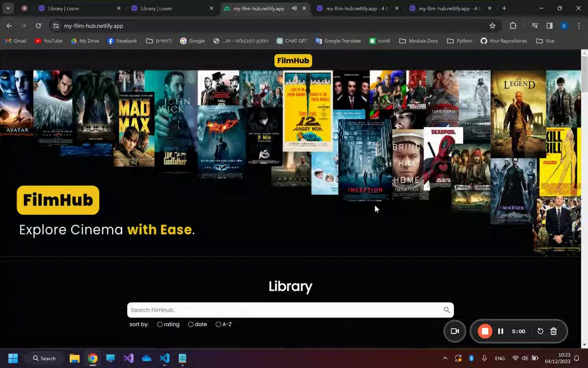
Task: Show hidden system tray icons
Action: 445,358
